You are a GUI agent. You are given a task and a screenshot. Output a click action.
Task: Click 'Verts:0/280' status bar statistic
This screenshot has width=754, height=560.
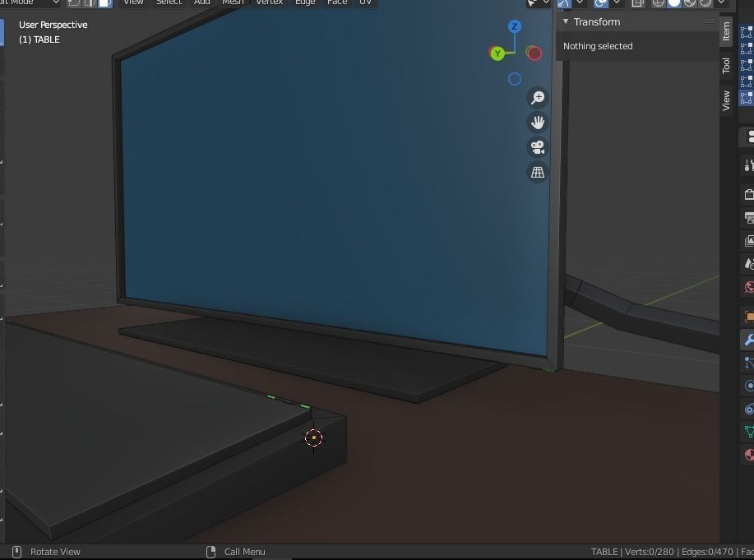coord(650,552)
